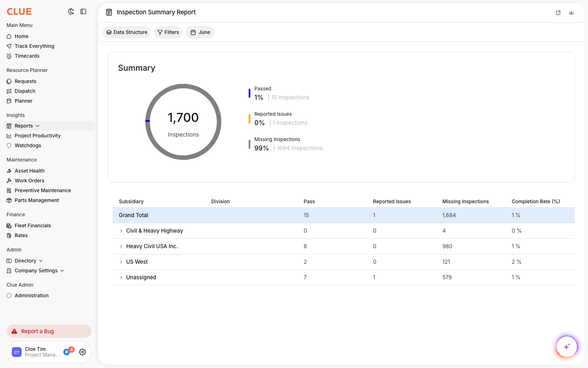Click the Timecards clock icon
The image size is (588, 368).
(9, 56)
